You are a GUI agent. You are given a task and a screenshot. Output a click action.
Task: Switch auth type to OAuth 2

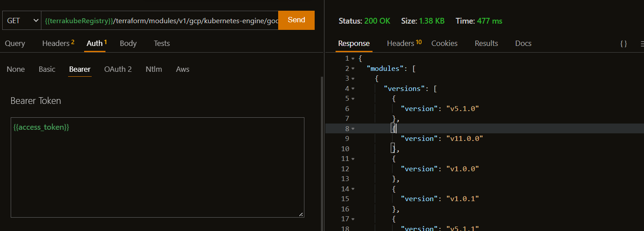pos(118,69)
